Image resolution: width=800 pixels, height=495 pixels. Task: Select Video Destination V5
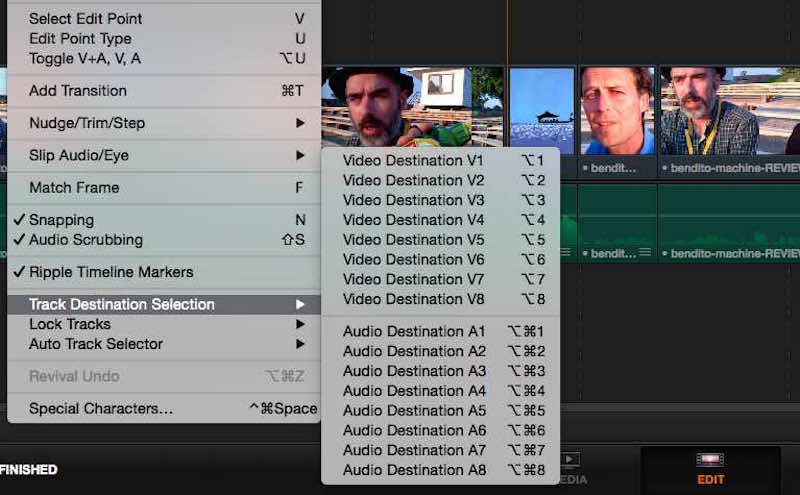[441, 239]
